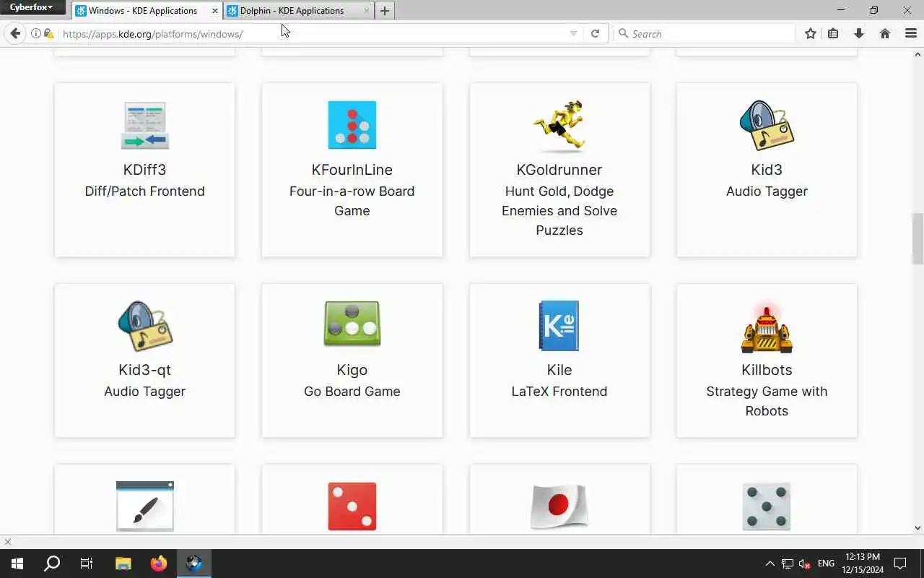Open the Kile title link
This screenshot has width=924, height=578.
pos(559,370)
